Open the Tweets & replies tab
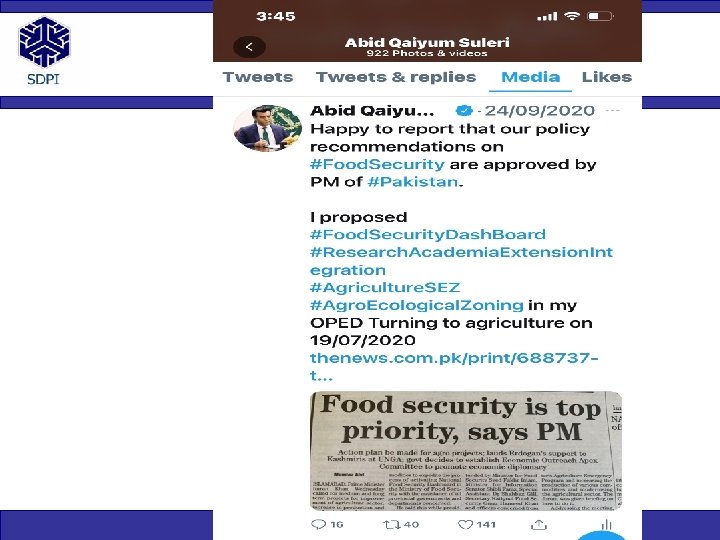The width and height of the screenshot is (720, 540). point(396,77)
